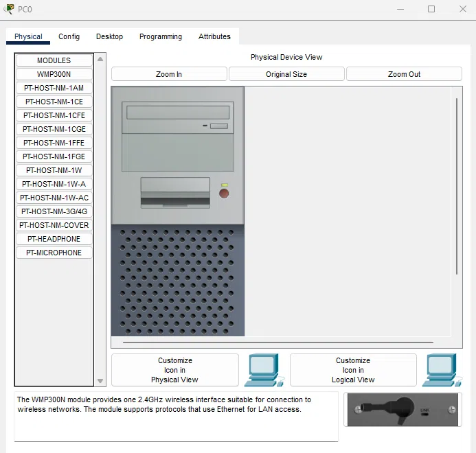Go to the Programming tab

(x=161, y=36)
